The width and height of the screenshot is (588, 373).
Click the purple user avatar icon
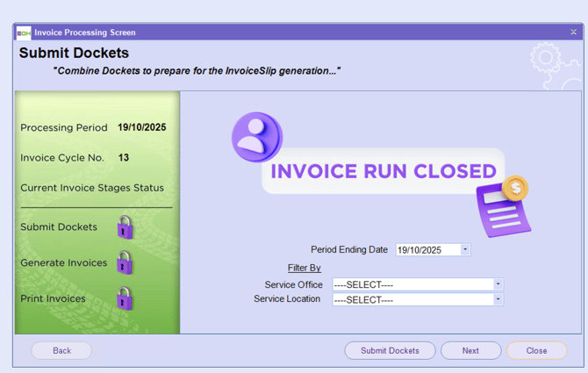(x=257, y=137)
